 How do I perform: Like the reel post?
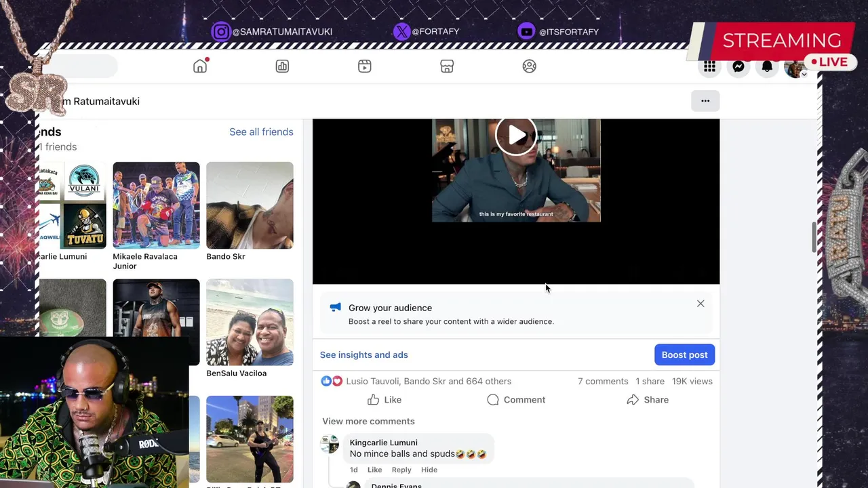pyautogui.click(x=384, y=400)
